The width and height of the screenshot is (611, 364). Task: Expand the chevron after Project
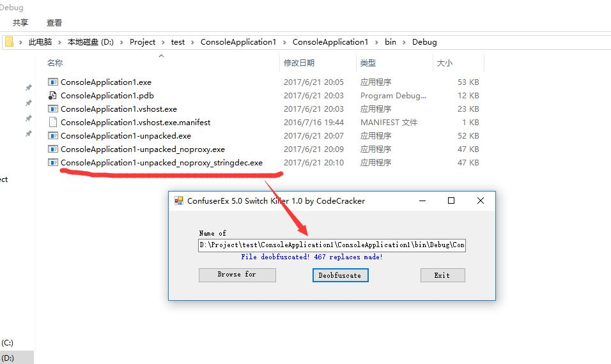163,42
